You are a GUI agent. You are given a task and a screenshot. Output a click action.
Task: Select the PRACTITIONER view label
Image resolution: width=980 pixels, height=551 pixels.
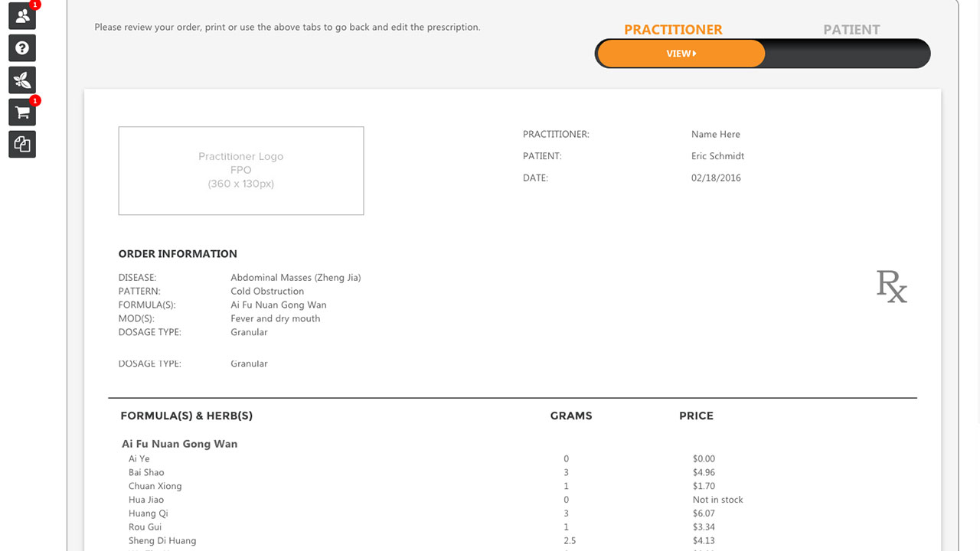pos(673,30)
